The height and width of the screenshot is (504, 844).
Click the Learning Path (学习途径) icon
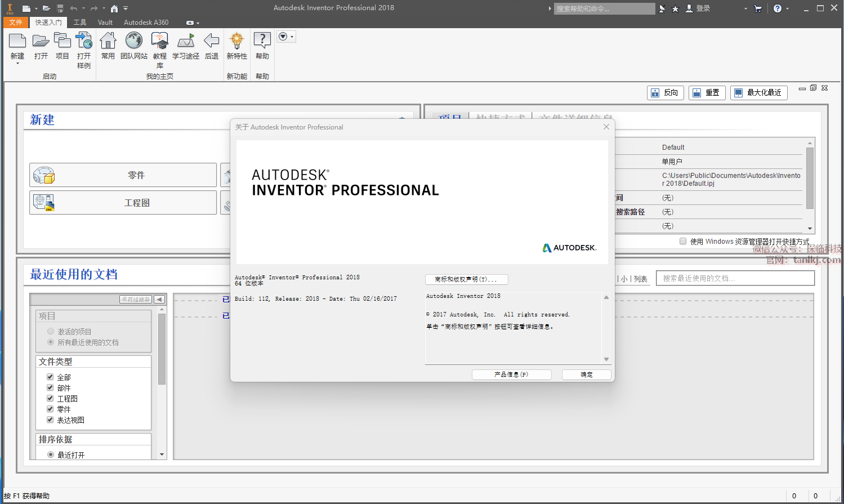pyautogui.click(x=186, y=42)
